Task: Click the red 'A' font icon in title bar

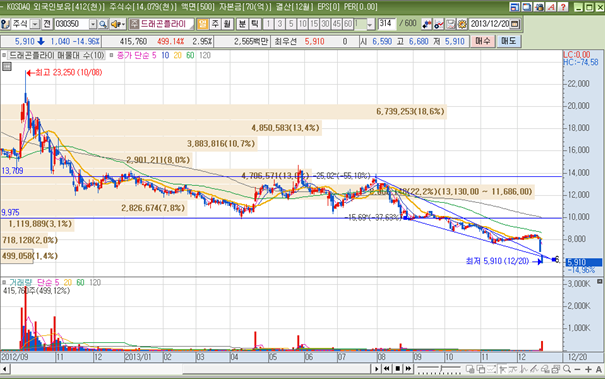Action: click(x=551, y=7)
